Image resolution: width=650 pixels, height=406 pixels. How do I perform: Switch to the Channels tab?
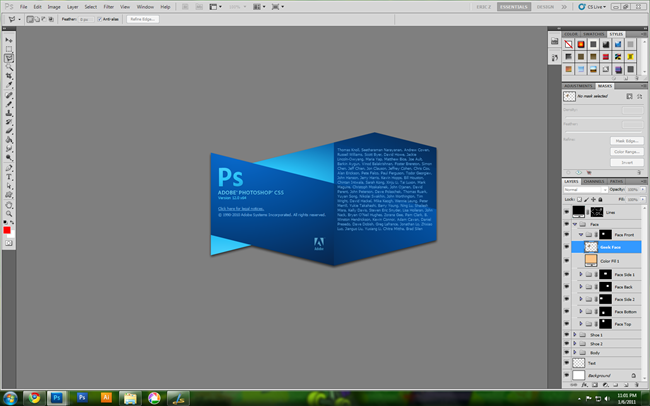[x=594, y=181]
